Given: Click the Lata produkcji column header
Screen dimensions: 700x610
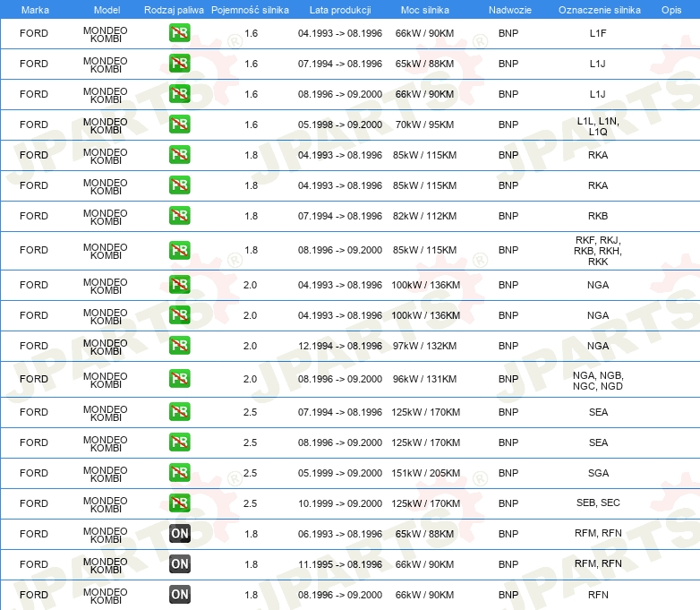Looking at the screenshot, I should pyautogui.click(x=340, y=10).
